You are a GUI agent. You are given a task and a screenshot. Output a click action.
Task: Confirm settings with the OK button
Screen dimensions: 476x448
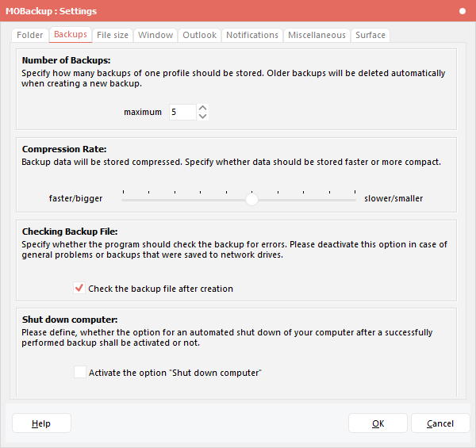click(x=378, y=423)
